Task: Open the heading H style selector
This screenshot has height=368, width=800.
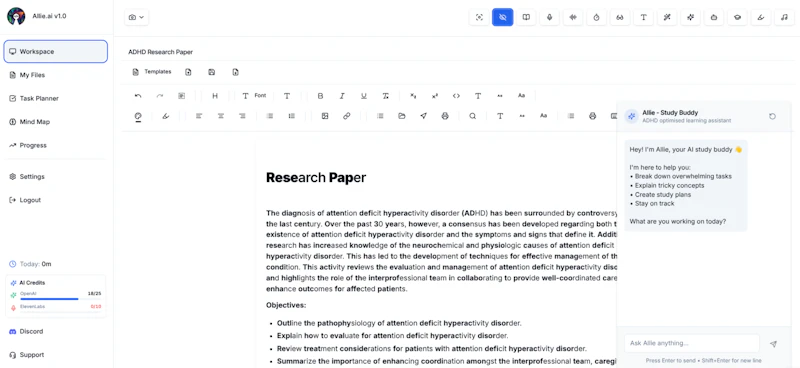Action: coord(215,95)
